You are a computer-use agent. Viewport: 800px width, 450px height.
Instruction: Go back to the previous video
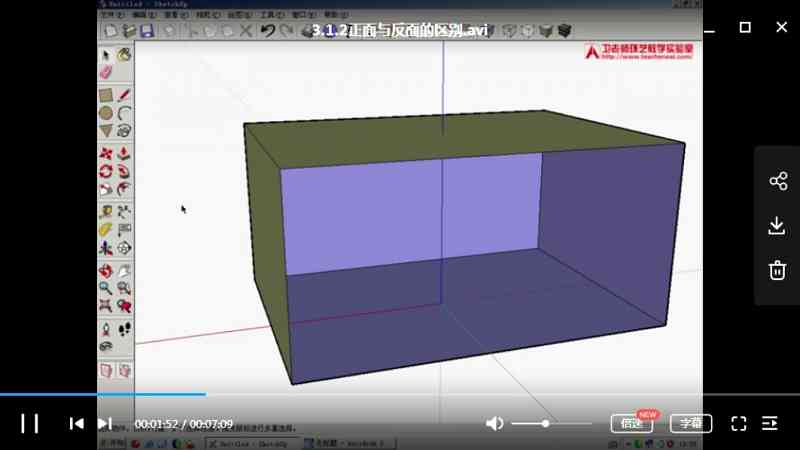pyautogui.click(x=76, y=423)
